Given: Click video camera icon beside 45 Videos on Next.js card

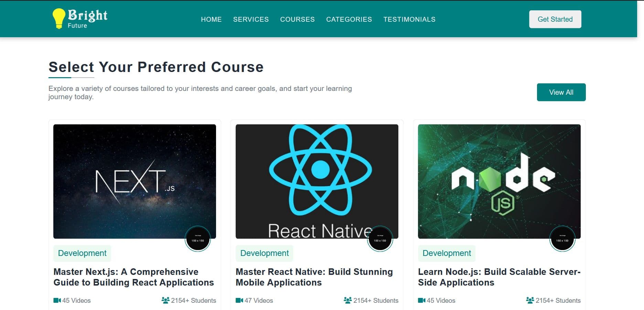Looking at the screenshot, I should click(57, 300).
